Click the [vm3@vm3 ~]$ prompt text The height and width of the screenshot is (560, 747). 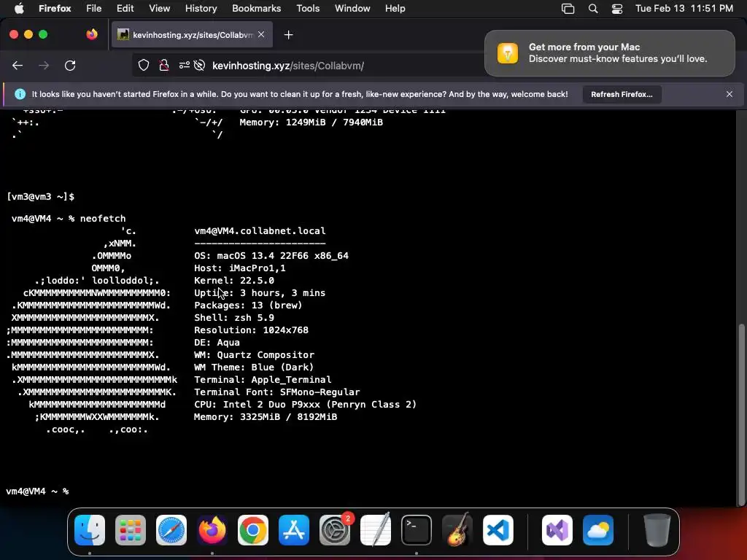tap(41, 197)
